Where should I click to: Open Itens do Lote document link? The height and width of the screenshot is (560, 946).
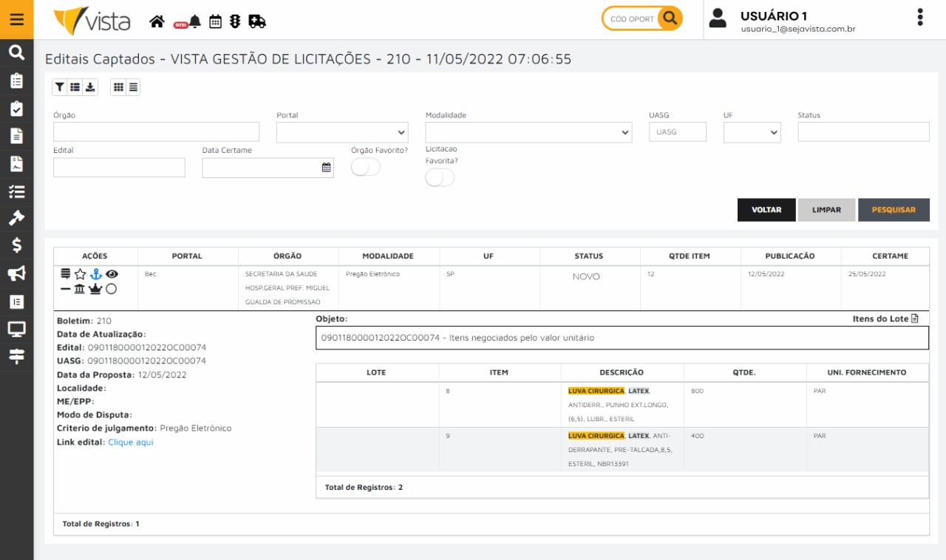coord(885,318)
